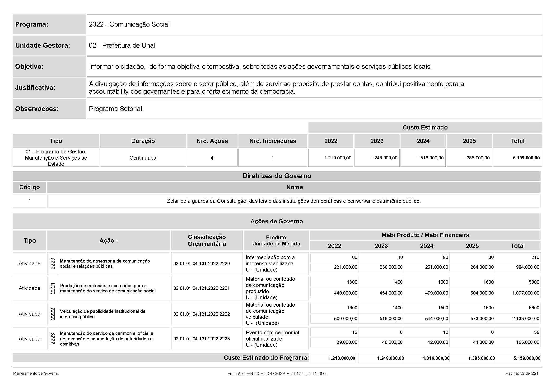Click the Justificativa text block

(x=276, y=88)
